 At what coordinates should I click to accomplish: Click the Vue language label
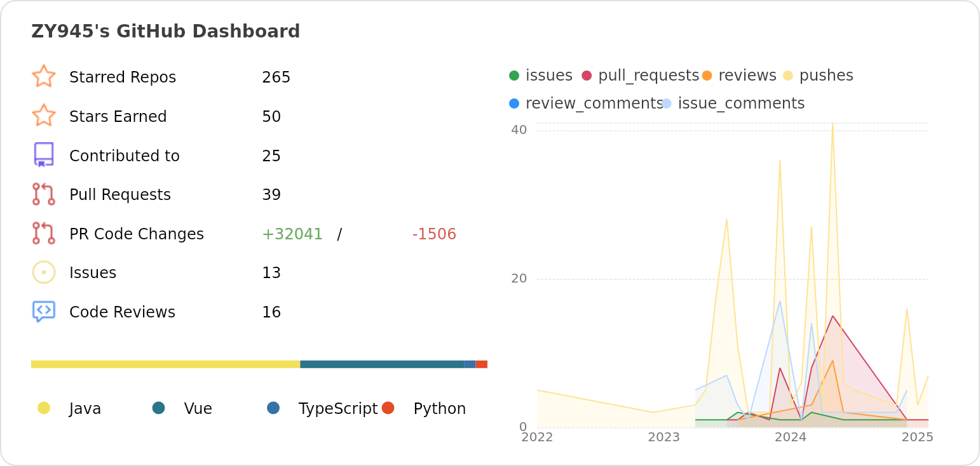point(198,409)
